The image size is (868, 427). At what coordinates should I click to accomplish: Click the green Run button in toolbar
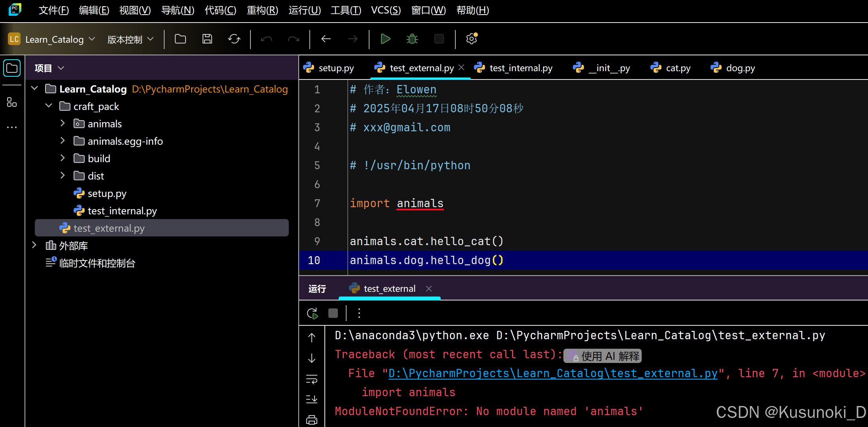coord(385,39)
